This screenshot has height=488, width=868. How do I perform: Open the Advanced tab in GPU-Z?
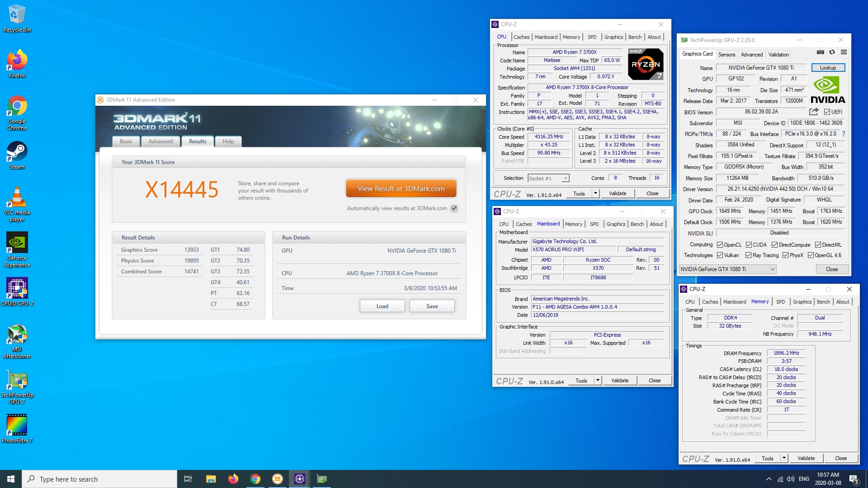pyautogui.click(x=751, y=54)
